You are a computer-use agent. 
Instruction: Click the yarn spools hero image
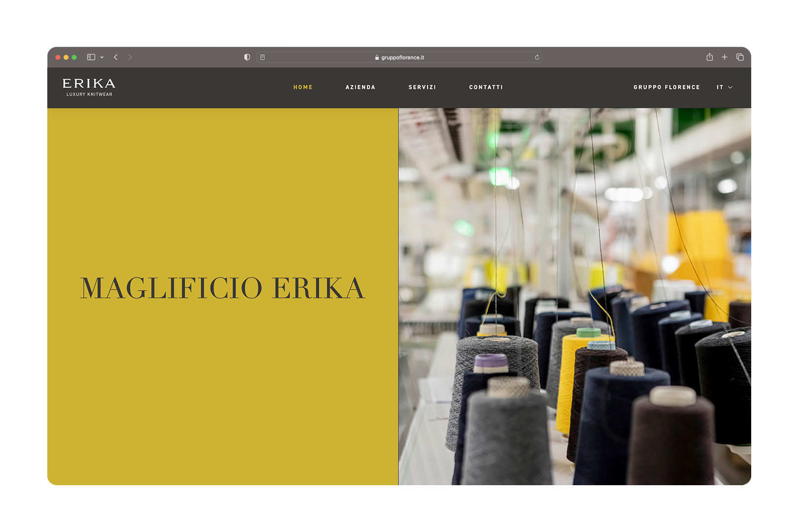point(574,297)
